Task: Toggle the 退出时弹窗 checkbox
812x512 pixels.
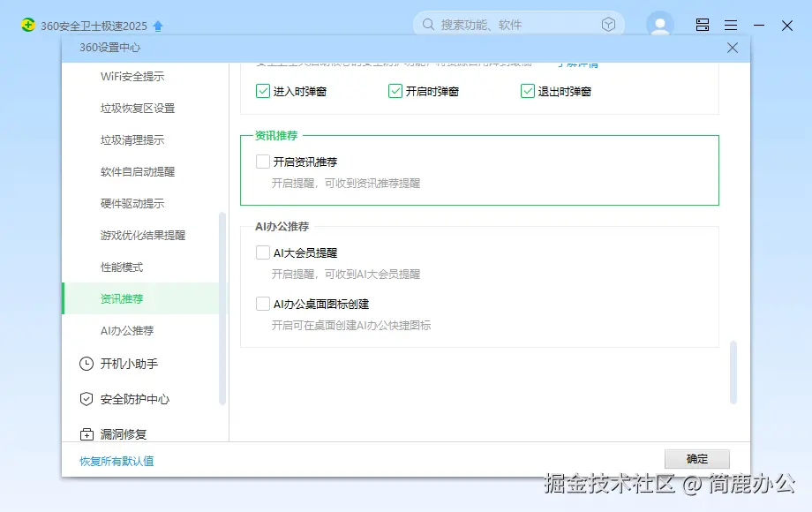Action: tap(527, 91)
